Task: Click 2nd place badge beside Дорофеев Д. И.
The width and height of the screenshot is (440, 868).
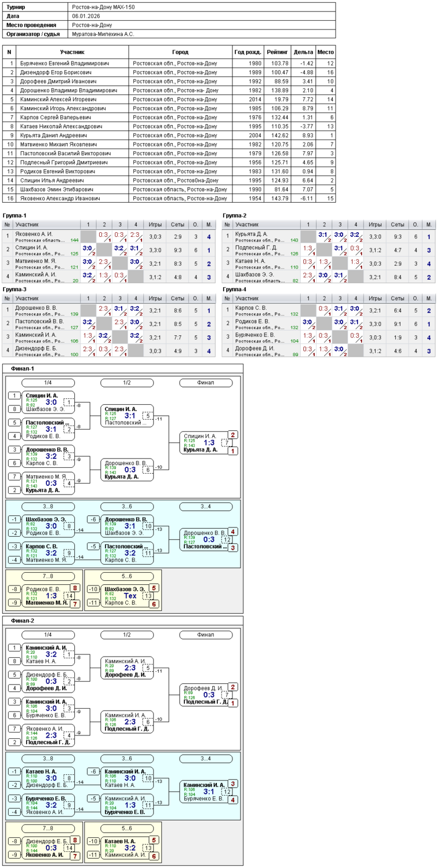Action: (x=233, y=687)
